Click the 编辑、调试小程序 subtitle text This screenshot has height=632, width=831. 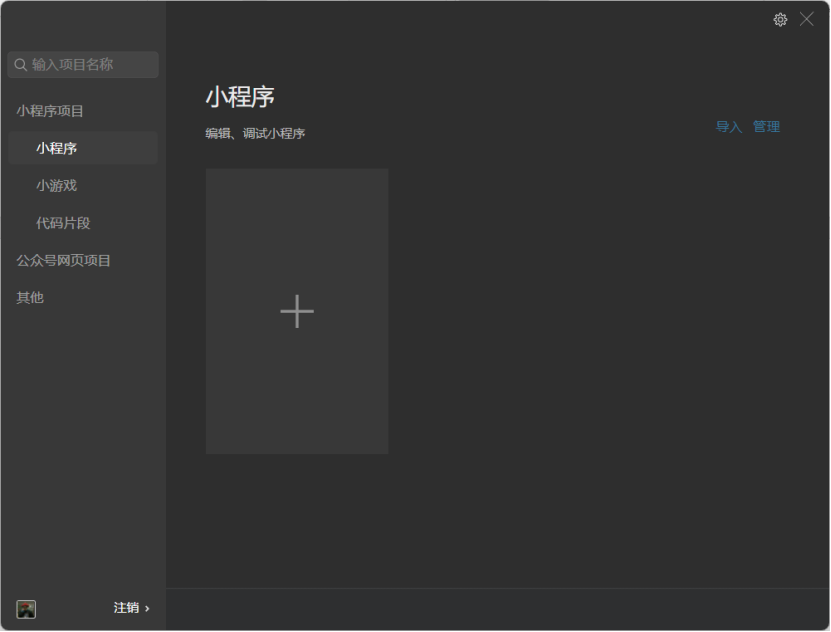pos(255,133)
